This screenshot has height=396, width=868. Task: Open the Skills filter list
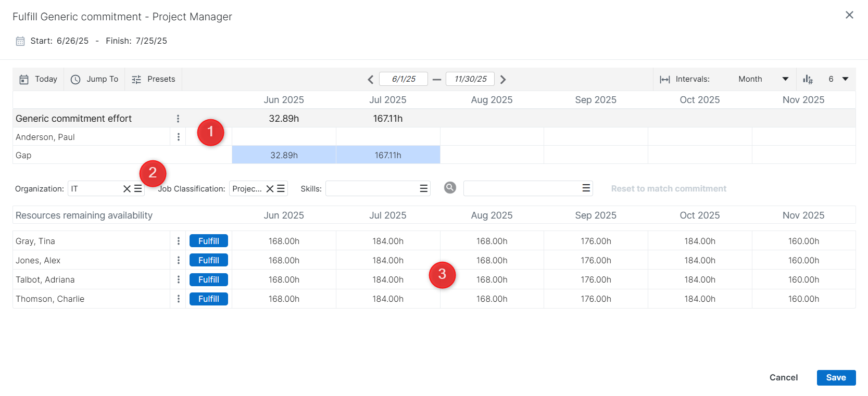click(x=424, y=189)
